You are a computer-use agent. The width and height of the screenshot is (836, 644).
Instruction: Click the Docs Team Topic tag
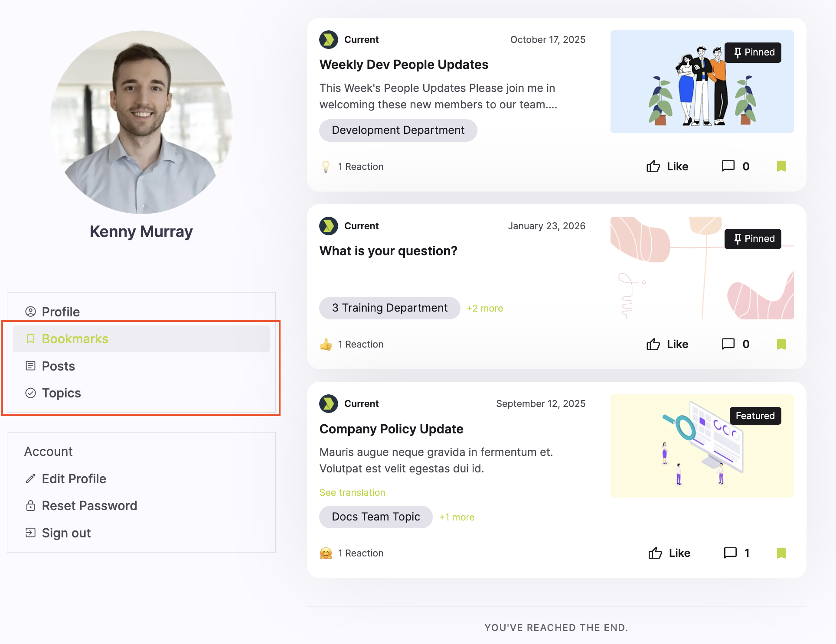click(x=376, y=517)
